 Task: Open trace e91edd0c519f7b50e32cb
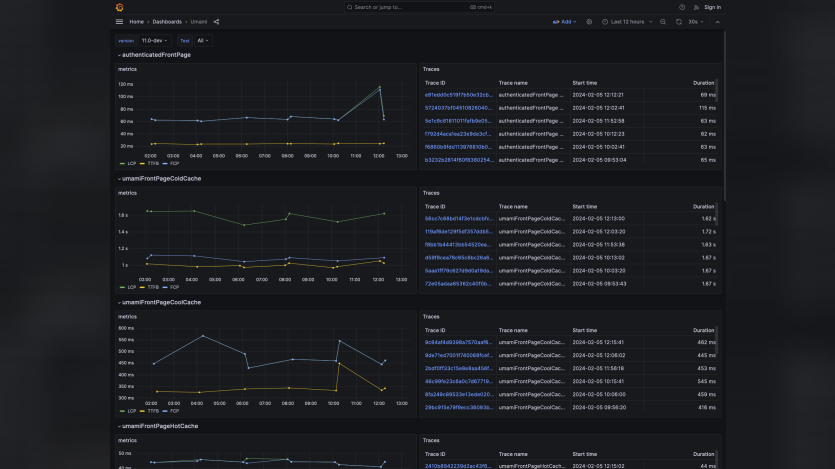[459, 95]
